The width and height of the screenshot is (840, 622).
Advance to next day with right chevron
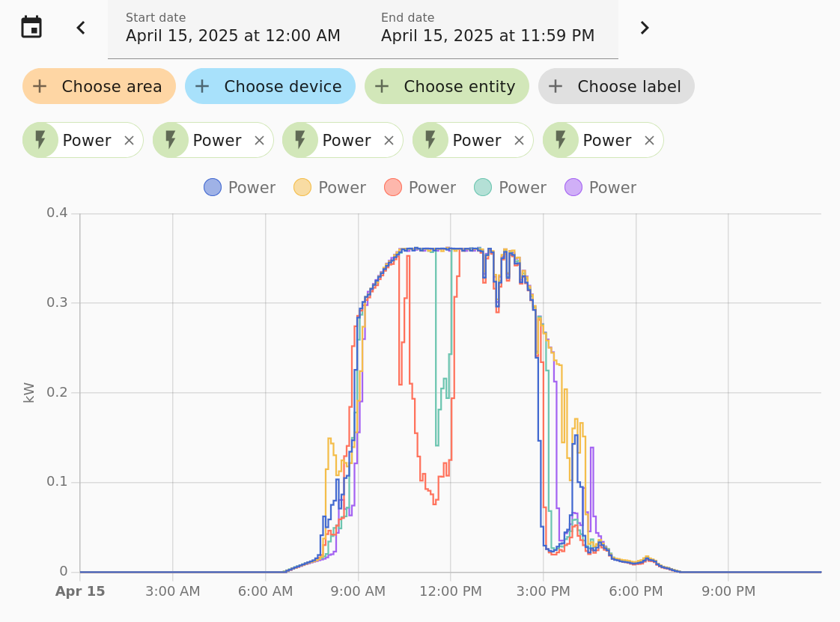point(644,28)
